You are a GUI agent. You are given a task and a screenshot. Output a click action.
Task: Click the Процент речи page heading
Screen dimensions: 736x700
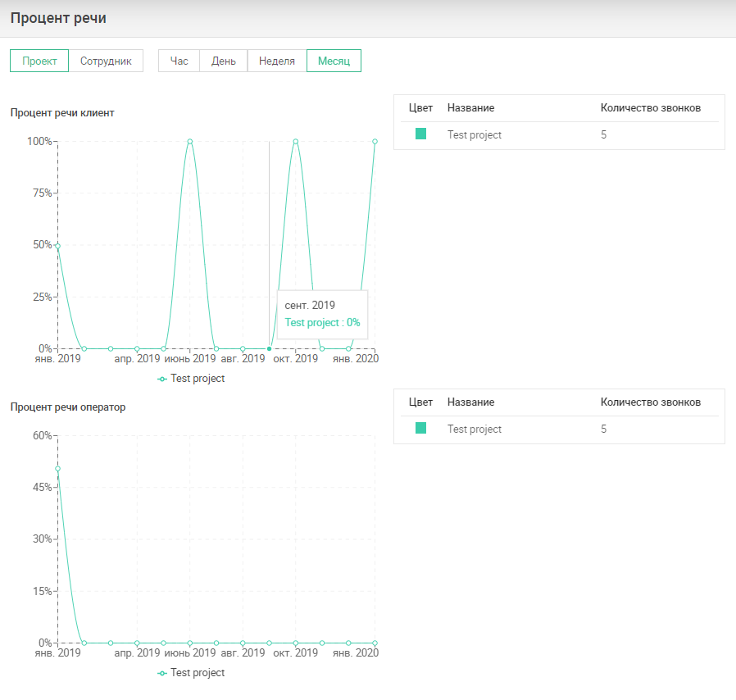(58, 18)
